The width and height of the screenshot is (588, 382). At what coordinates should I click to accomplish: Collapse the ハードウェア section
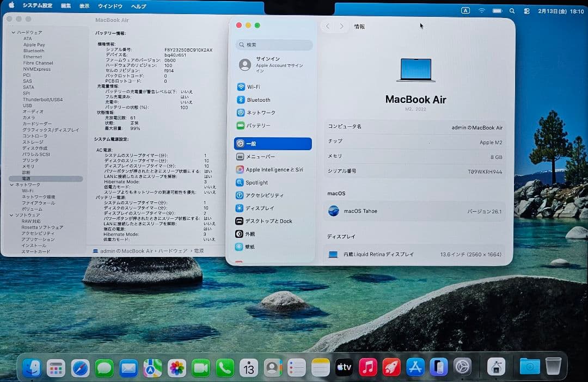tap(13, 32)
